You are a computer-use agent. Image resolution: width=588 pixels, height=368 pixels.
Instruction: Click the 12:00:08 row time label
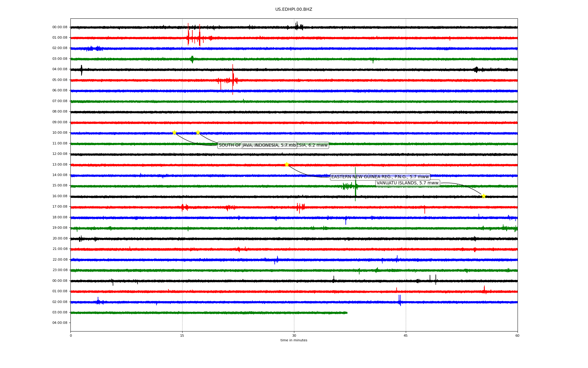(x=60, y=154)
